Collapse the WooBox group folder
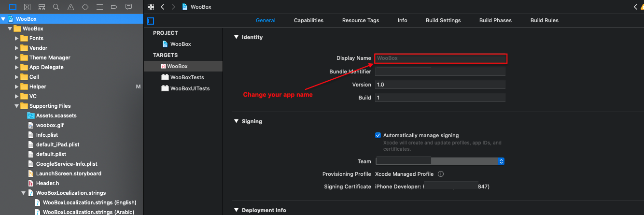Image resolution: width=644 pixels, height=215 pixels. 10,29
